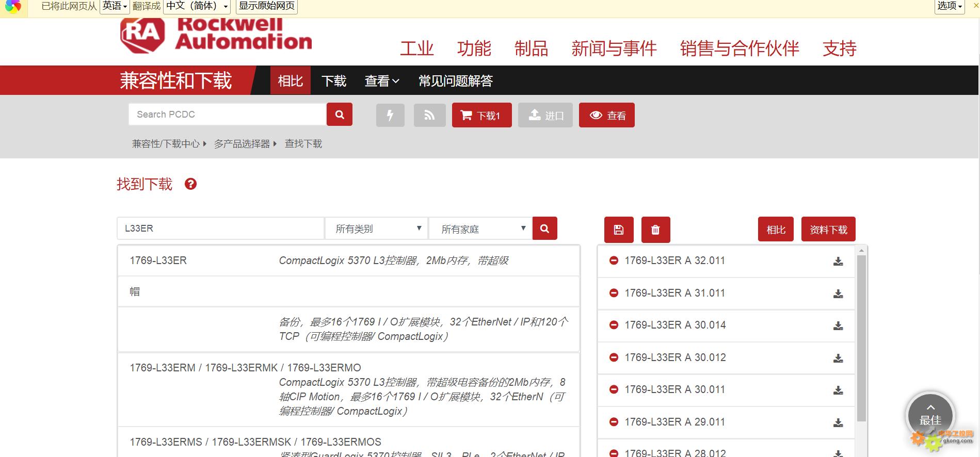Screen dimensions: 980x457
Task: Open the 新闻与事件 main menu
Action: tap(614, 48)
